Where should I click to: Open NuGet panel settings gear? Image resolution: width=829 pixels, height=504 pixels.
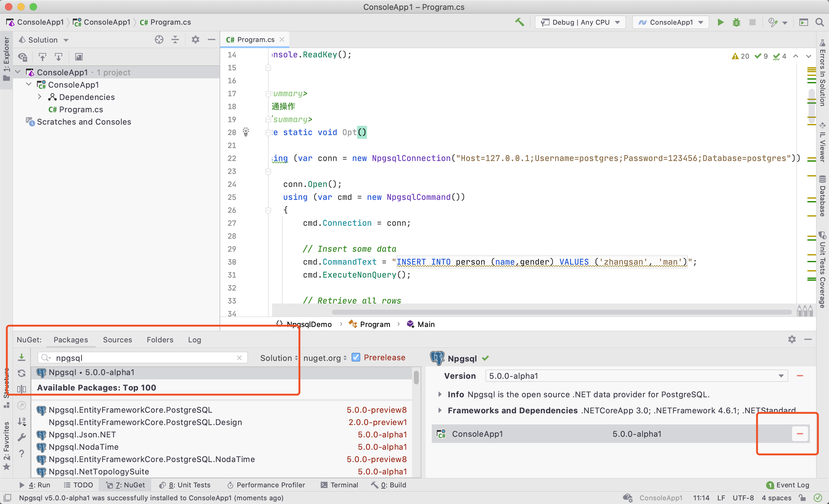pos(792,339)
